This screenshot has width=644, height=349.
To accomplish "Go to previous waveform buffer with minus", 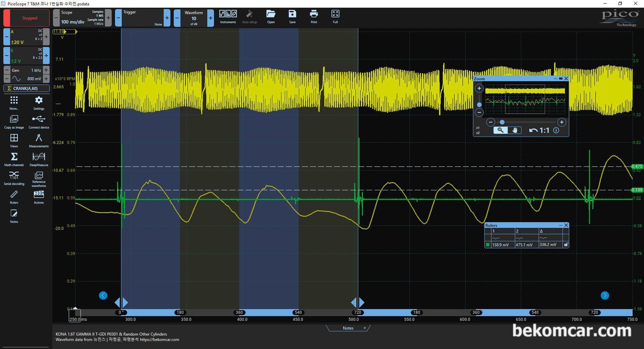I will tap(177, 18).
